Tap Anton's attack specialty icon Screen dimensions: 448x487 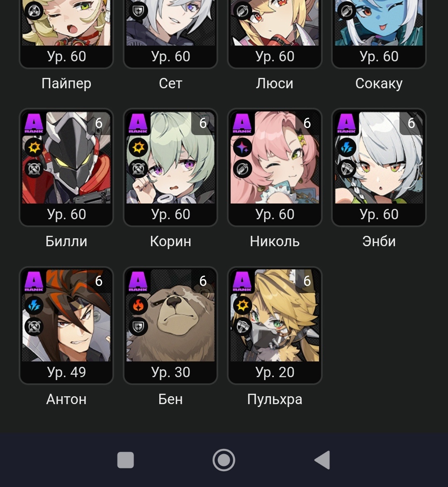point(34,327)
